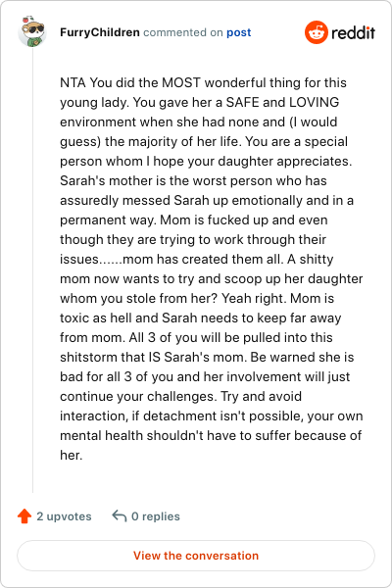
Task: Open the FurryChildren username profile
Action: coord(100,32)
